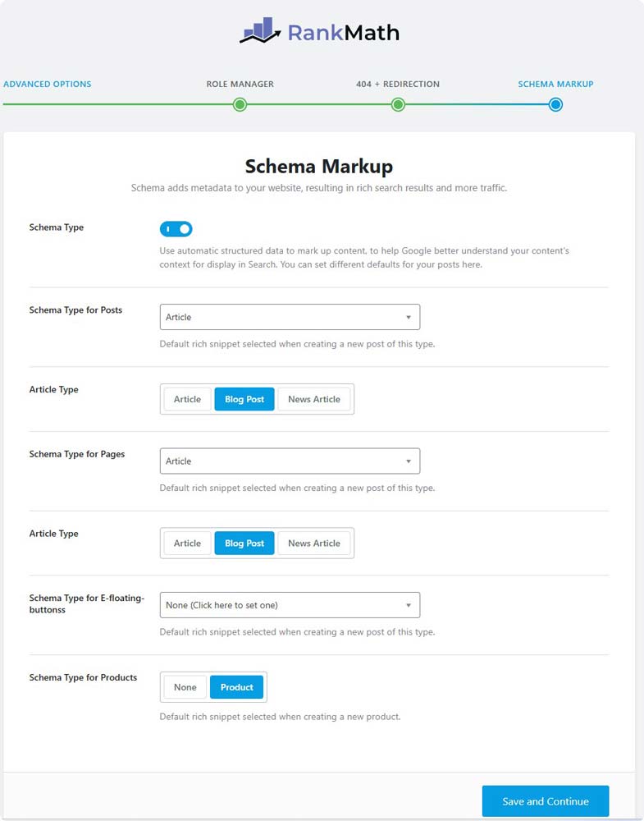Image resolution: width=644 pixels, height=821 pixels.
Task: Click the Role Manager step circle
Action: (240, 104)
